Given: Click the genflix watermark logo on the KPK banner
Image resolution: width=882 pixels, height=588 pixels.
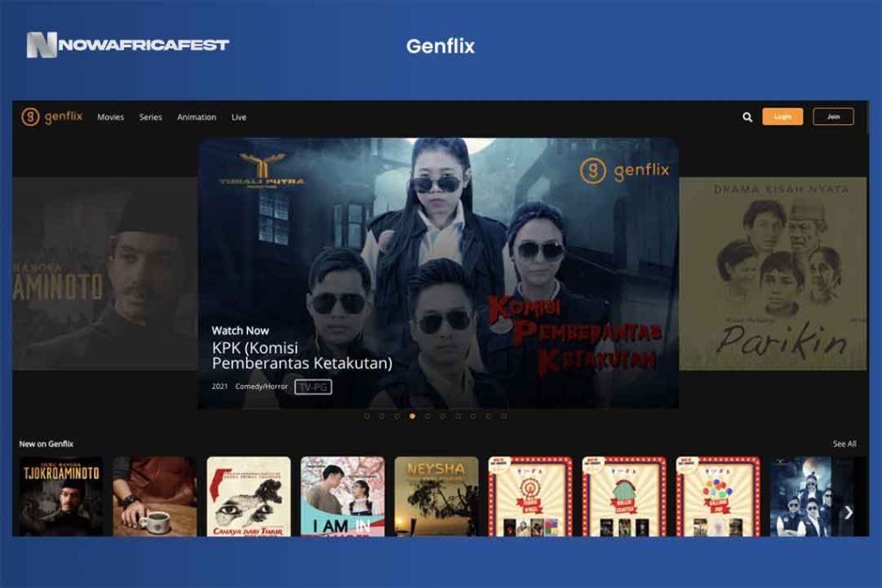Looking at the screenshot, I should click(624, 170).
